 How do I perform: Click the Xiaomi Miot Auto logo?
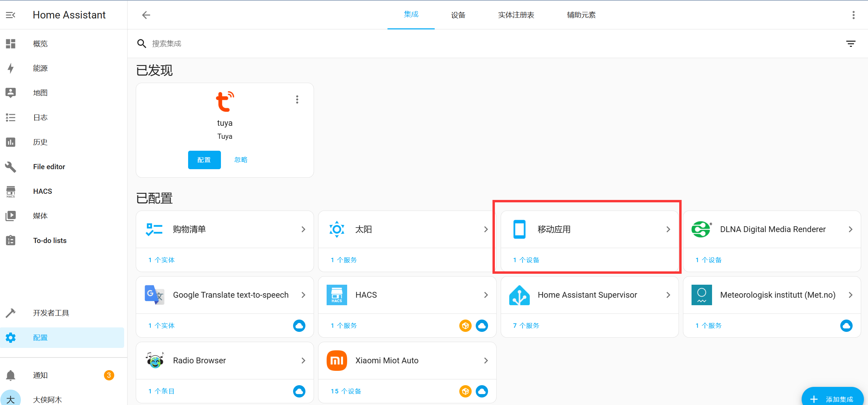click(x=337, y=361)
